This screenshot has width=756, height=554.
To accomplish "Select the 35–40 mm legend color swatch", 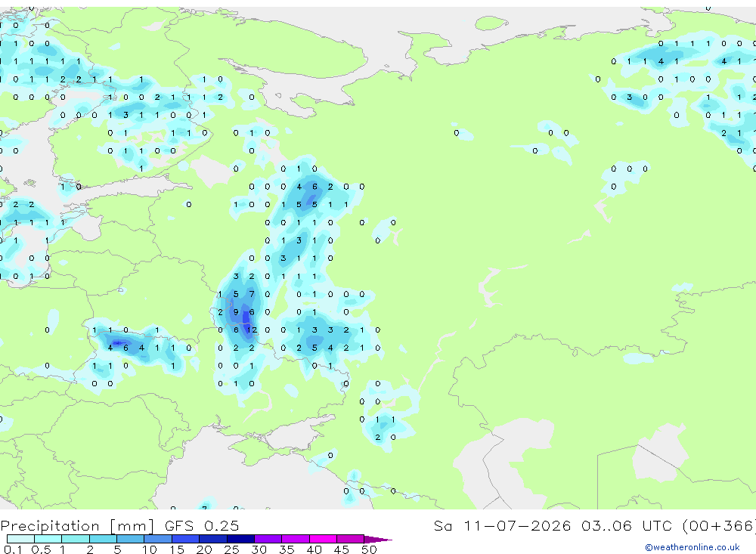I will pyautogui.click(x=296, y=539).
